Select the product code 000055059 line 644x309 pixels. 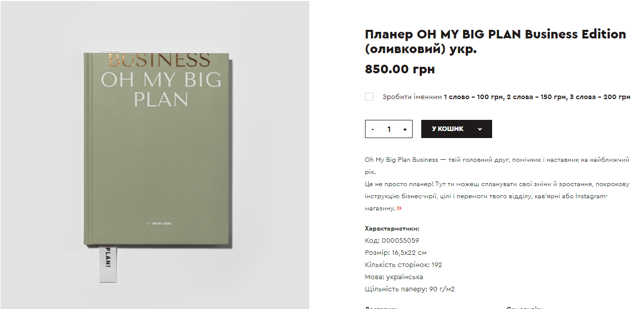click(392, 241)
